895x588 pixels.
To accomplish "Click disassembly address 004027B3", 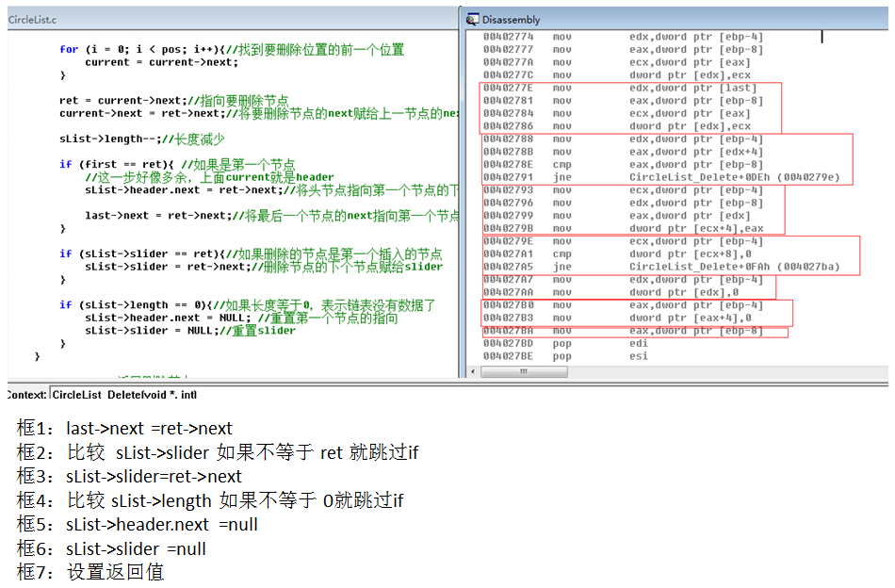I will point(508,318).
